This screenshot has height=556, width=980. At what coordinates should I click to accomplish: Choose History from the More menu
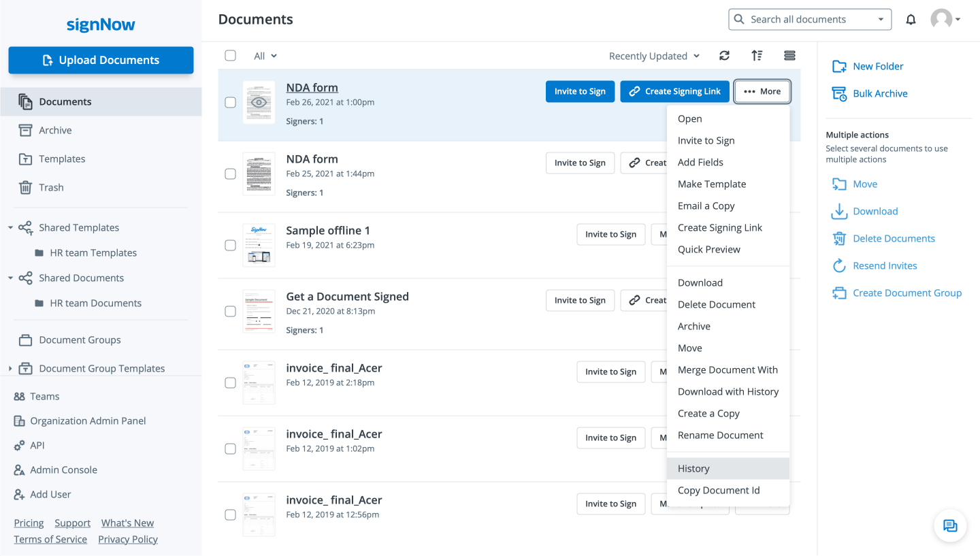click(x=693, y=468)
